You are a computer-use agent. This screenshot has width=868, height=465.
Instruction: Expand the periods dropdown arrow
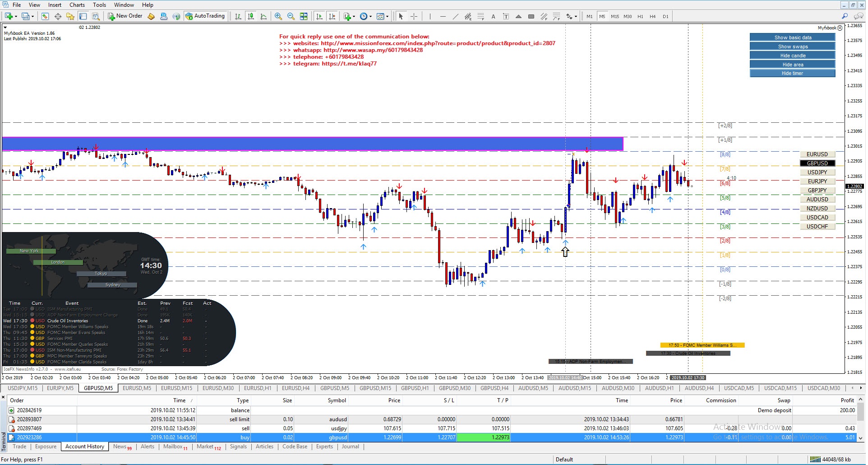370,16
